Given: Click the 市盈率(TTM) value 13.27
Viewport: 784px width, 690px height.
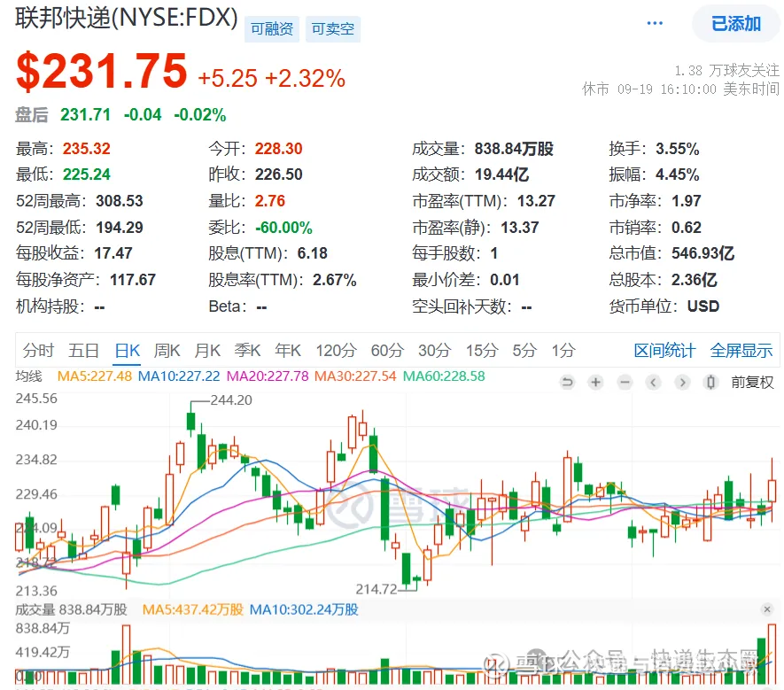Looking at the screenshot, I should pyautogui.click(x=536, y=201).
